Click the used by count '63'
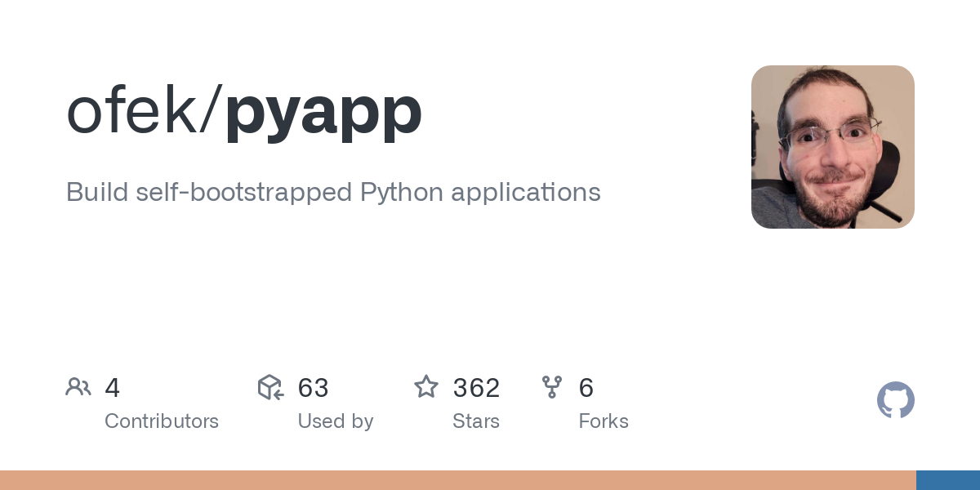 point(314,388)
